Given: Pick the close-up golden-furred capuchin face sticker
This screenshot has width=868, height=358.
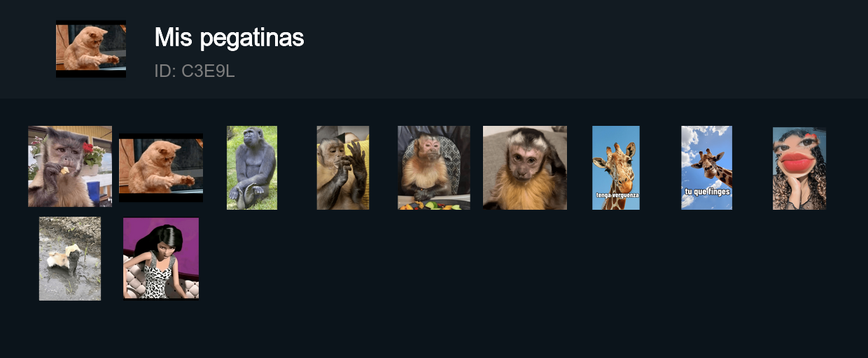Looking at the screenshot, I should click(525, 168).
